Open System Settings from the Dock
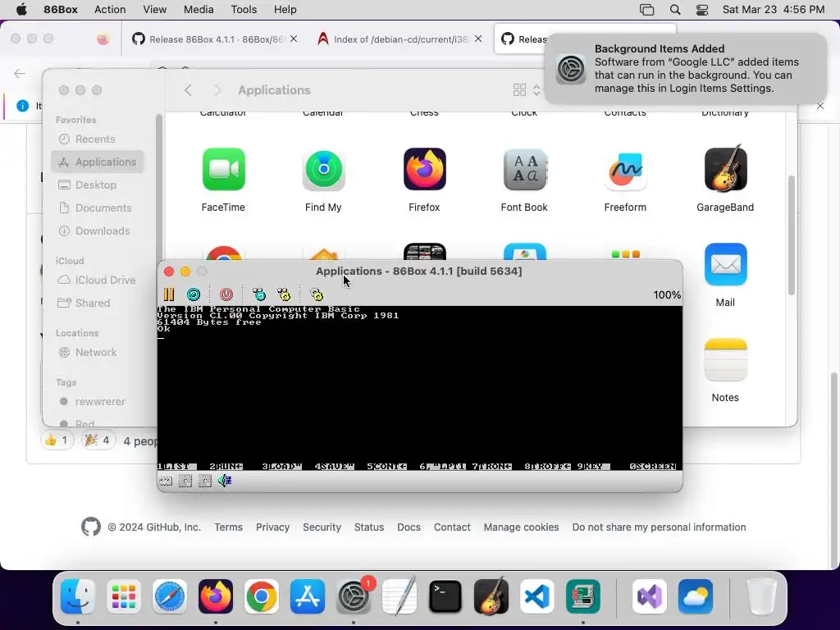Viewport: 840px width, 630px height. click(x=354, y=596)
